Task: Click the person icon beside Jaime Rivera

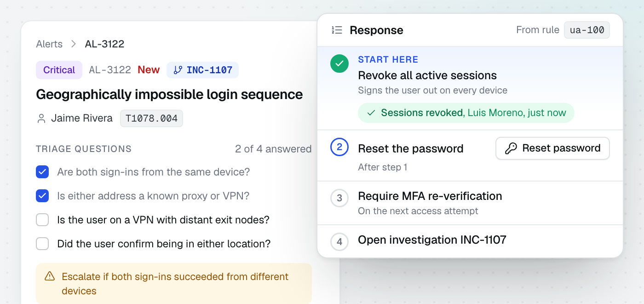Action: 41,119
